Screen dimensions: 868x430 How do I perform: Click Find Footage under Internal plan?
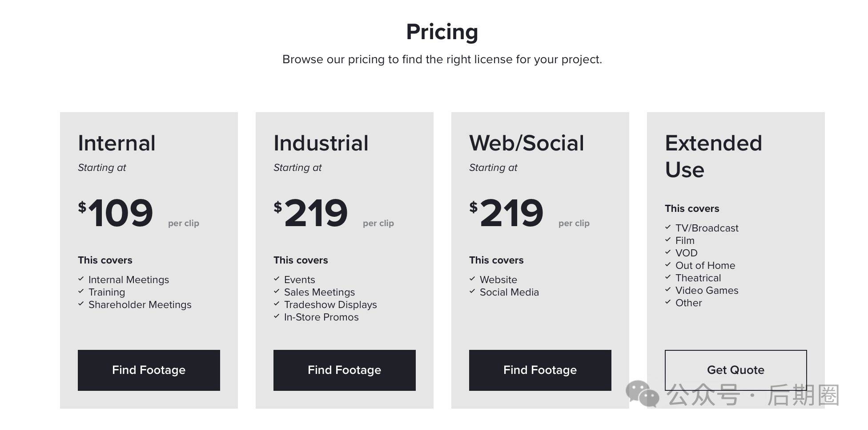click(149, 370)
